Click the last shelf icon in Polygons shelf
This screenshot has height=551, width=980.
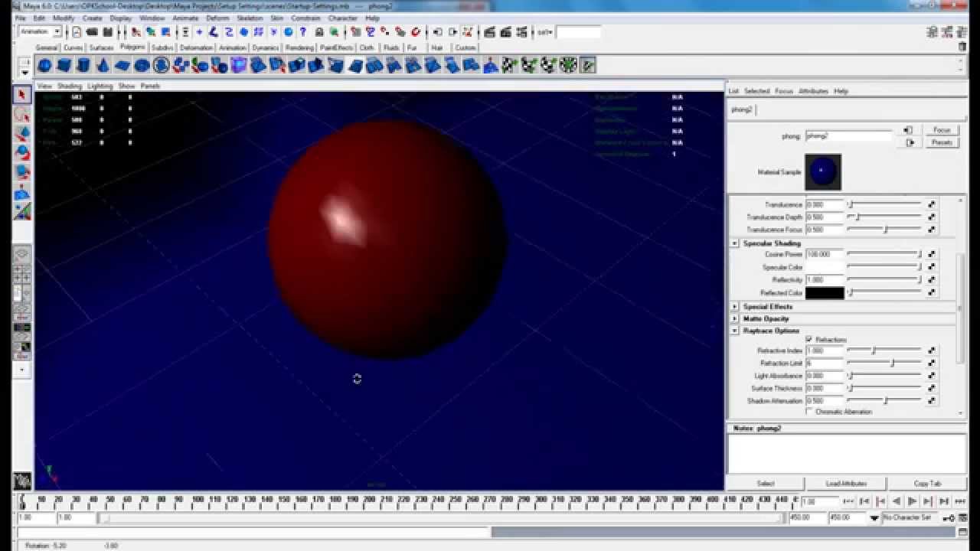pyautogui.click(x=588, y=66)
